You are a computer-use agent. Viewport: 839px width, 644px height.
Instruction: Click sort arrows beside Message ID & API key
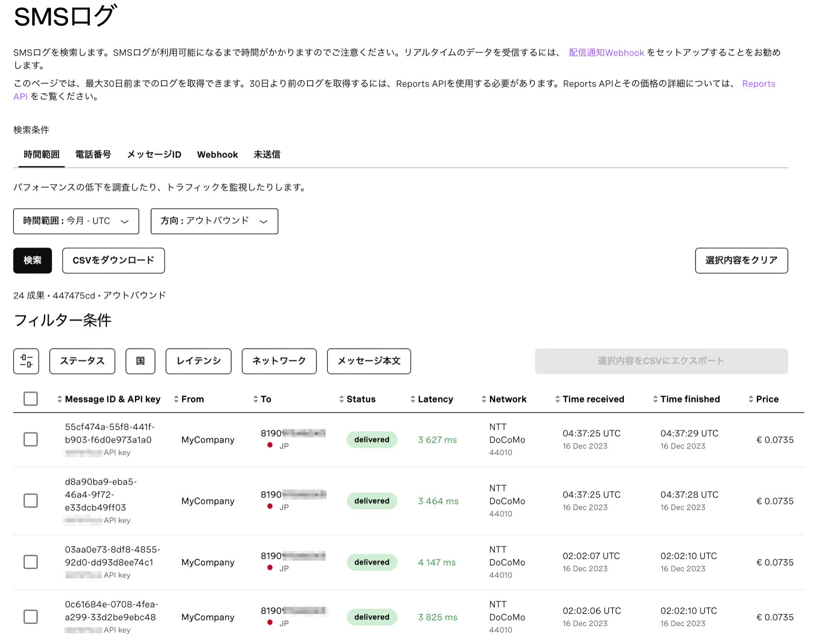point(60,399)
